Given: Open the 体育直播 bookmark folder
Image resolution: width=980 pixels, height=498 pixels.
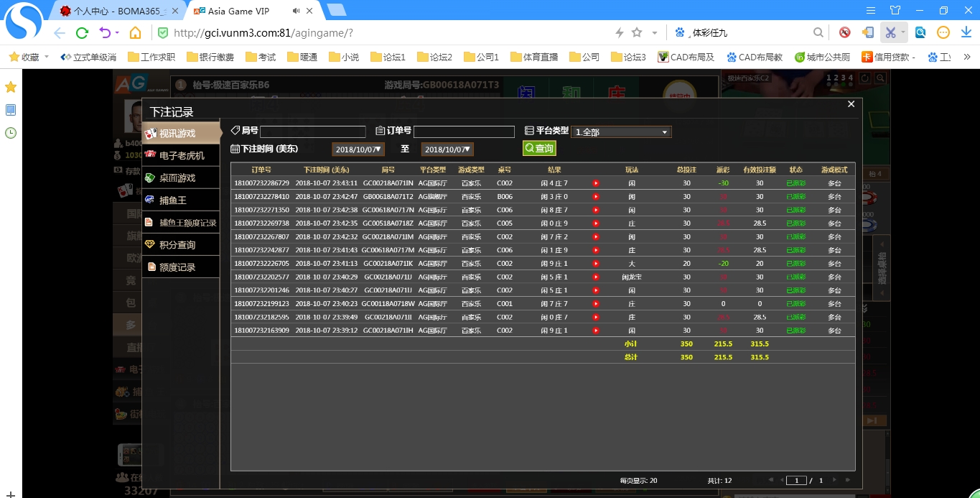Looking at the screenshot, I should pyautogui.click(x=533, y=57).
